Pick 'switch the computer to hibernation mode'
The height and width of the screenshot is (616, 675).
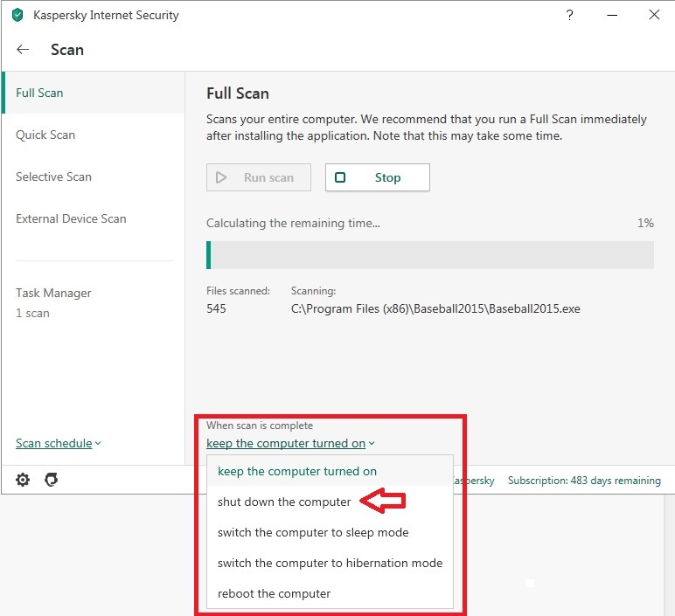click(x=330, y=563)
